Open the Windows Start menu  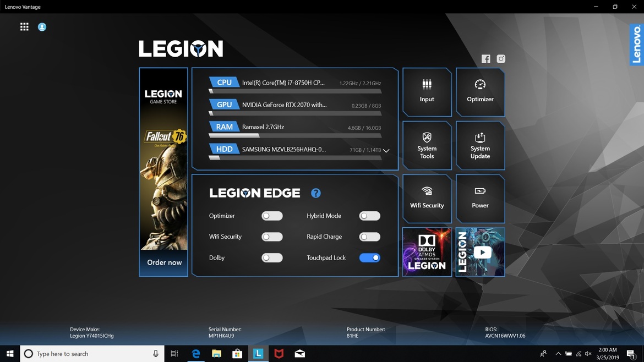coord(10,353)
